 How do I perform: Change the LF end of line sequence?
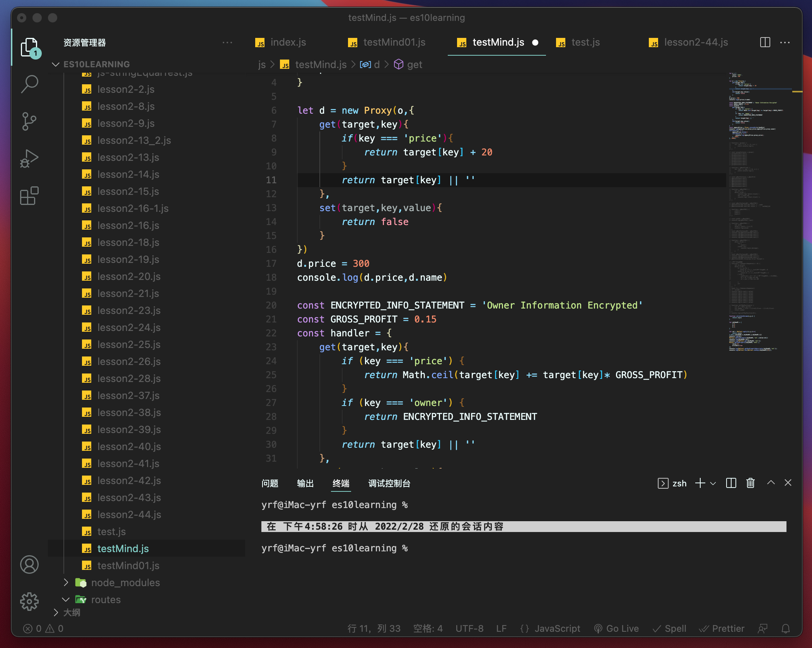click(x=502, y=629)
